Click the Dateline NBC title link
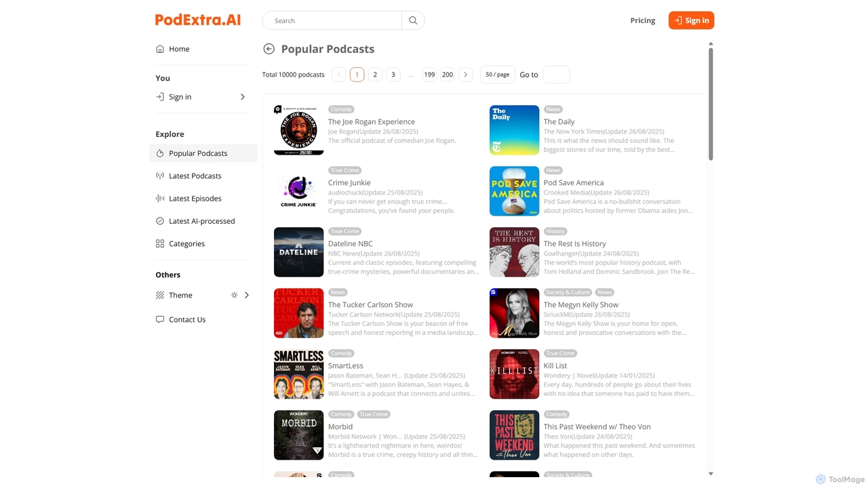The image size is (868, 488). 351,243
